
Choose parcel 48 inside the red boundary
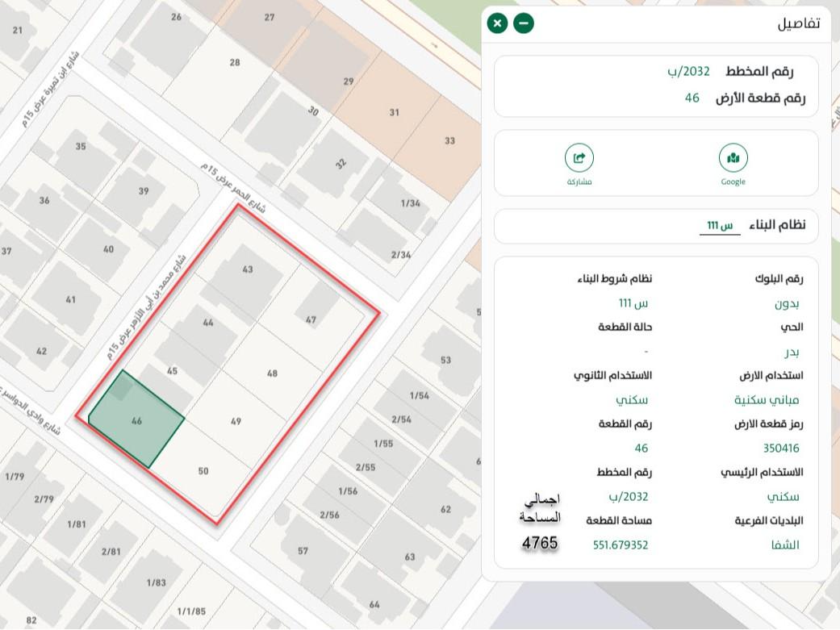coord(272,373)
